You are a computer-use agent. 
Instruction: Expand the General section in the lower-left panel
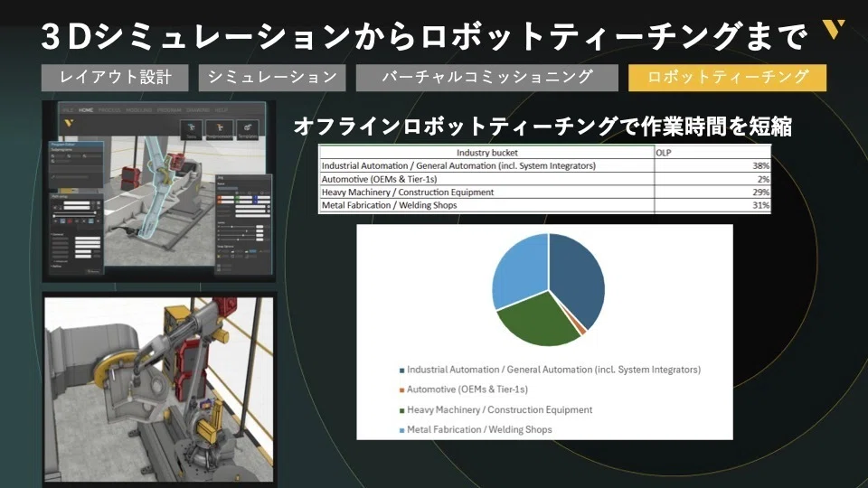point(57,235)
